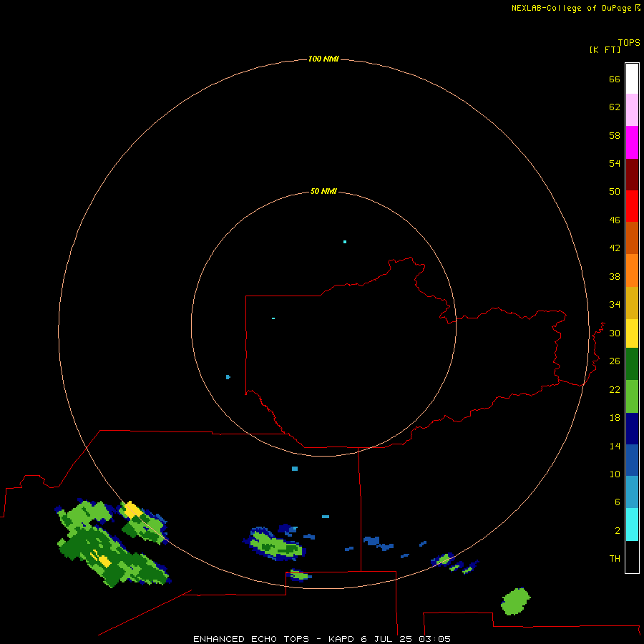
Task: Click the '[K FT]' units label
Action: click(x=605, y=49)
